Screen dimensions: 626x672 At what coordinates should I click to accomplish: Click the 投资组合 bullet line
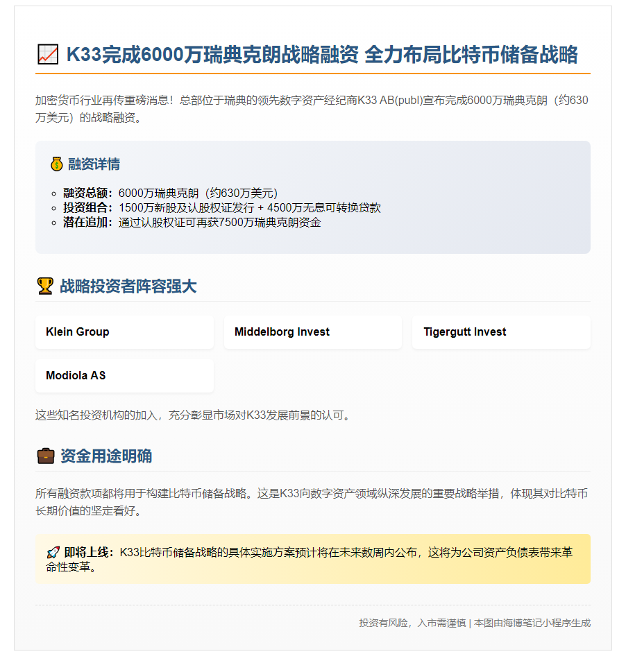(x=221, y=208)
